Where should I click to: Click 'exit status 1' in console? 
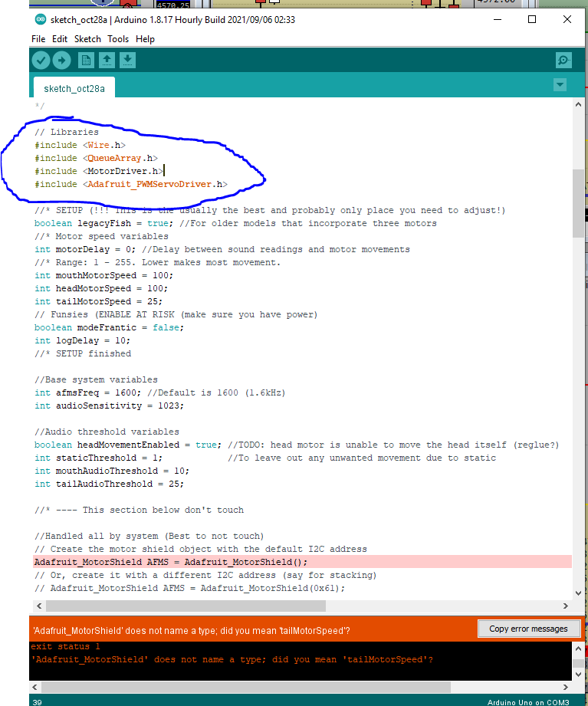click(x=65, y=646)
